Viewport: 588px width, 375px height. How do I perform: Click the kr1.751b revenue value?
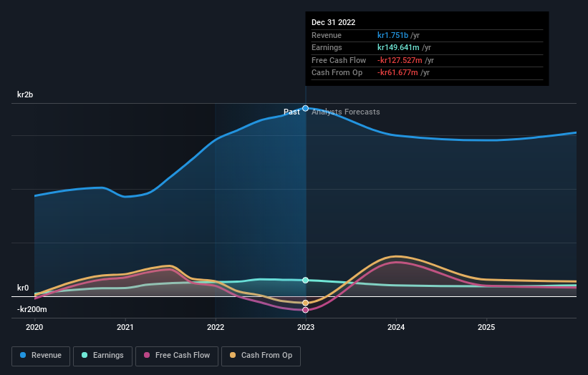[x=392, y=35]
